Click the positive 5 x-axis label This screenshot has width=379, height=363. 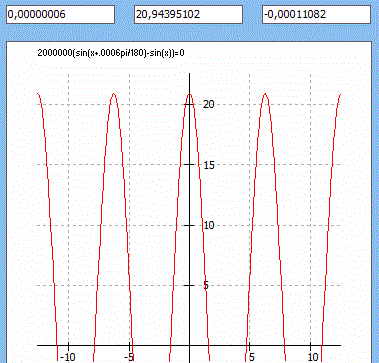251,358
